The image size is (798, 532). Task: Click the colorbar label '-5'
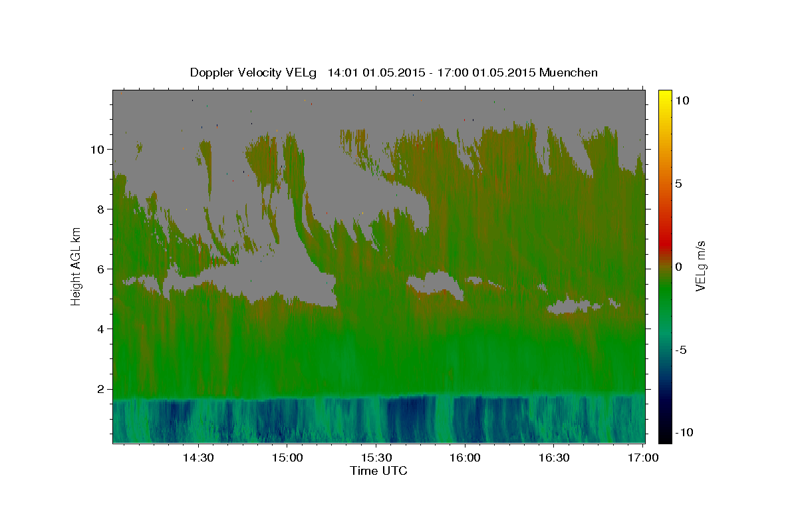coord(681,350)
